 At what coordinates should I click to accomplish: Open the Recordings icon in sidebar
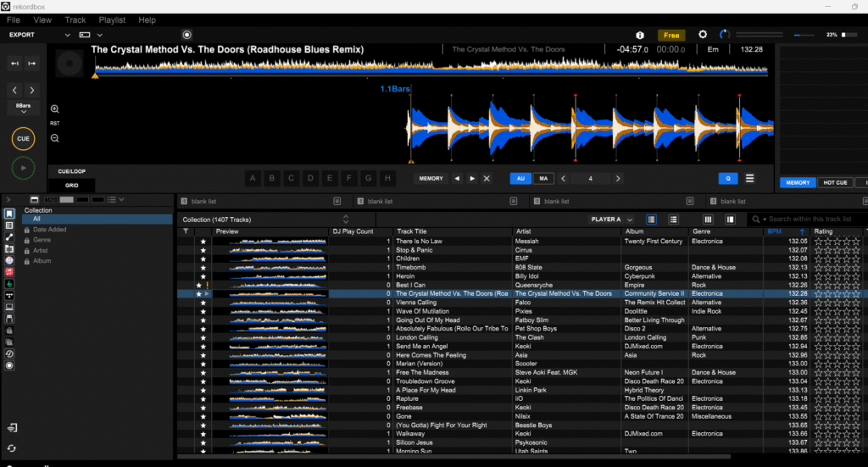9,366
